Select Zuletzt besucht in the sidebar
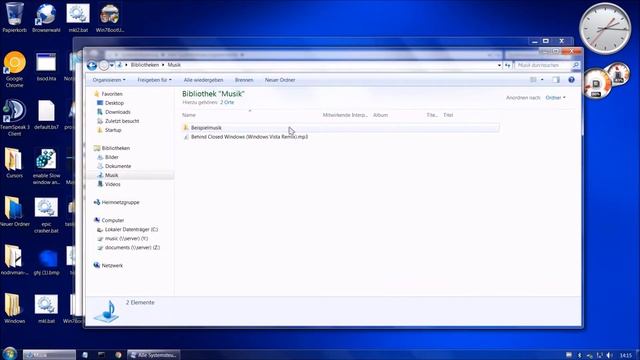The width and height of the screenshot is (640, 360). pyautogui.click(x=122, y=121)
